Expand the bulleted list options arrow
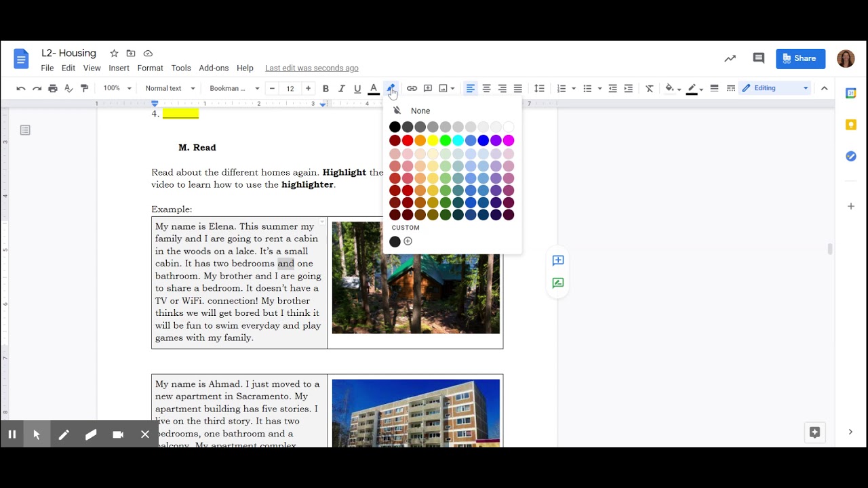The image size is (868, 488). (600, 88)
